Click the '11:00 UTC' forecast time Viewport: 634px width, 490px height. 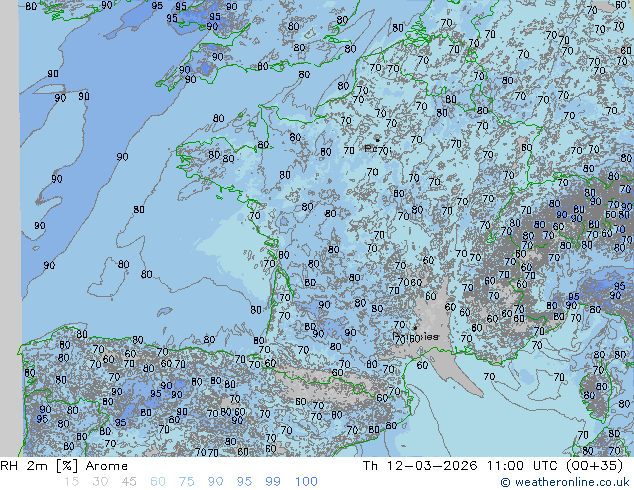point(523,466)
